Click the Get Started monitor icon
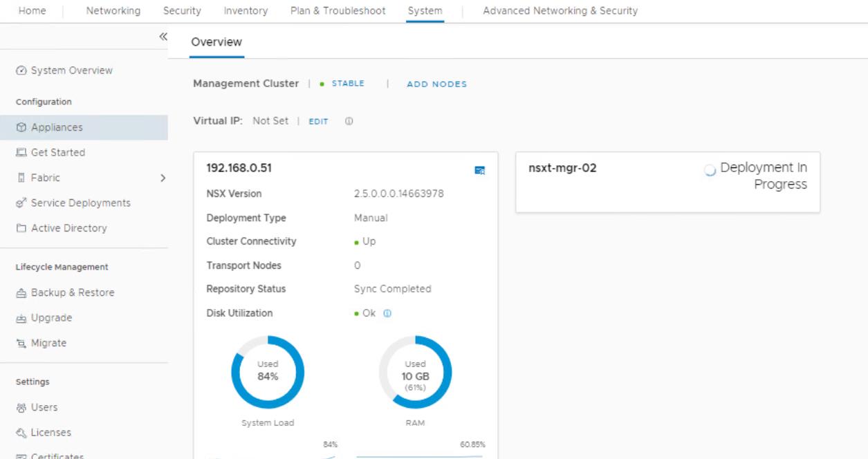 click(x=21, y=153)
